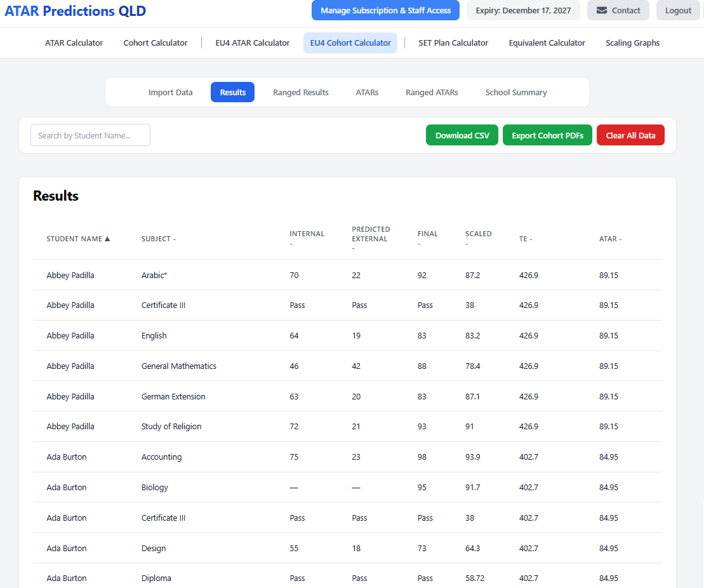Click the Expiry: December 17, 2027 badge
704x588 pixels.
523,10
